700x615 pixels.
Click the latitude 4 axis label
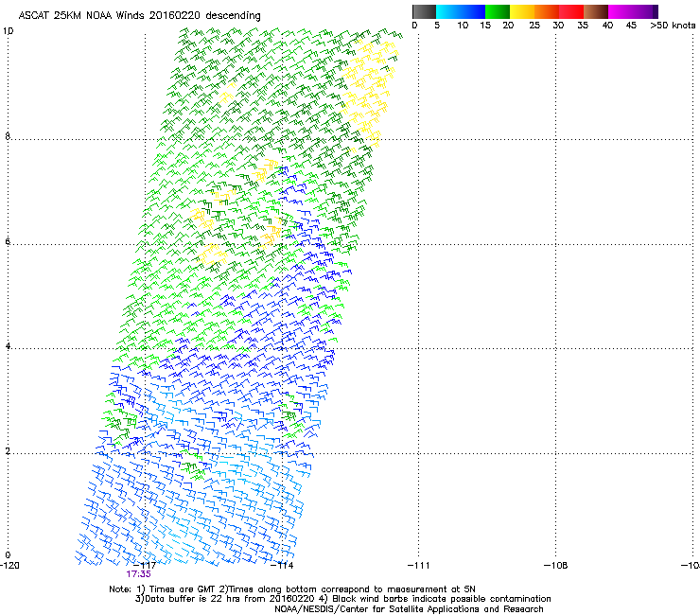(8, 346)
